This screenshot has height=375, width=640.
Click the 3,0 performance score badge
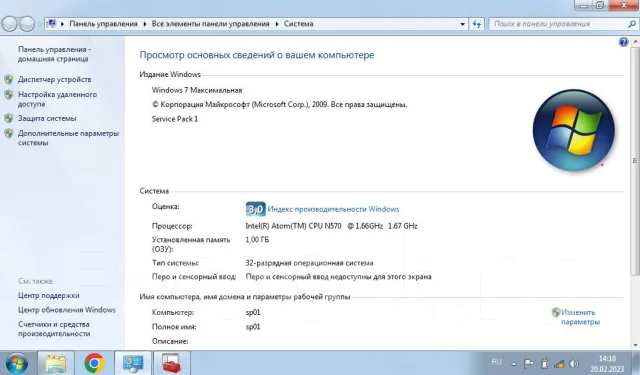tap(256, 209)
